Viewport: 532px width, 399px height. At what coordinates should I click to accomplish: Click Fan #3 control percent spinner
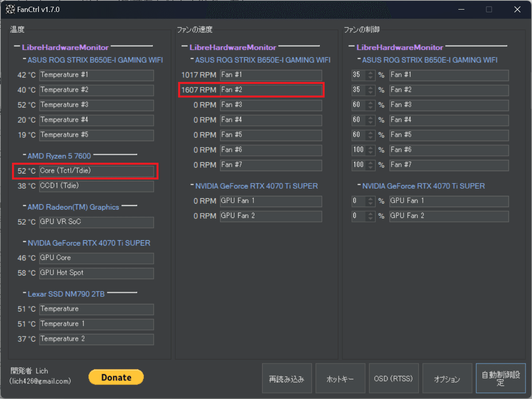coord(364,105)
